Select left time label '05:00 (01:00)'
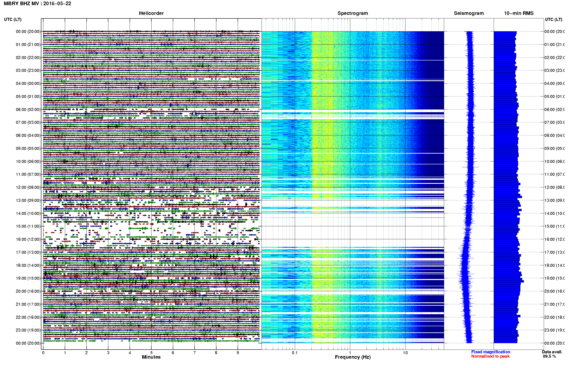The height and width of the screenshot is (368, 588). tap(28, 96)
